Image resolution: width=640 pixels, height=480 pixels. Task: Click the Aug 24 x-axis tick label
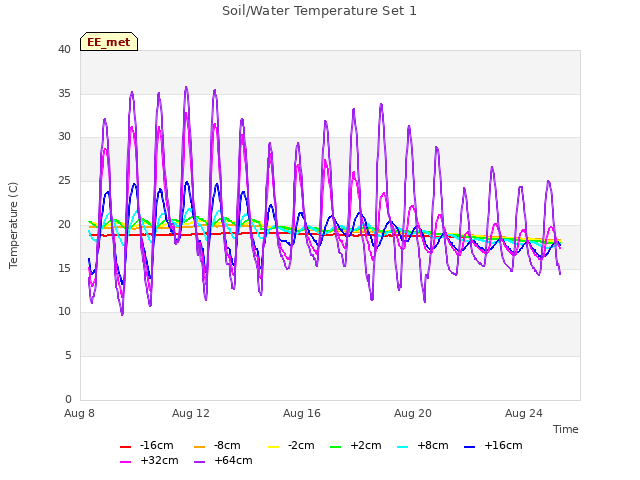pos(524,413)
